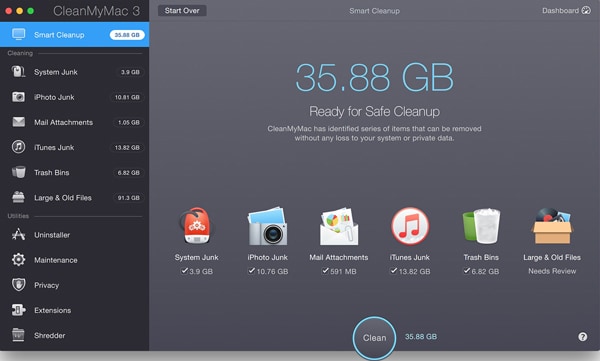Click the Mail Attachments envelope icon in sidebar
Viewport: 600px width, 361px height.
(18, 122)
